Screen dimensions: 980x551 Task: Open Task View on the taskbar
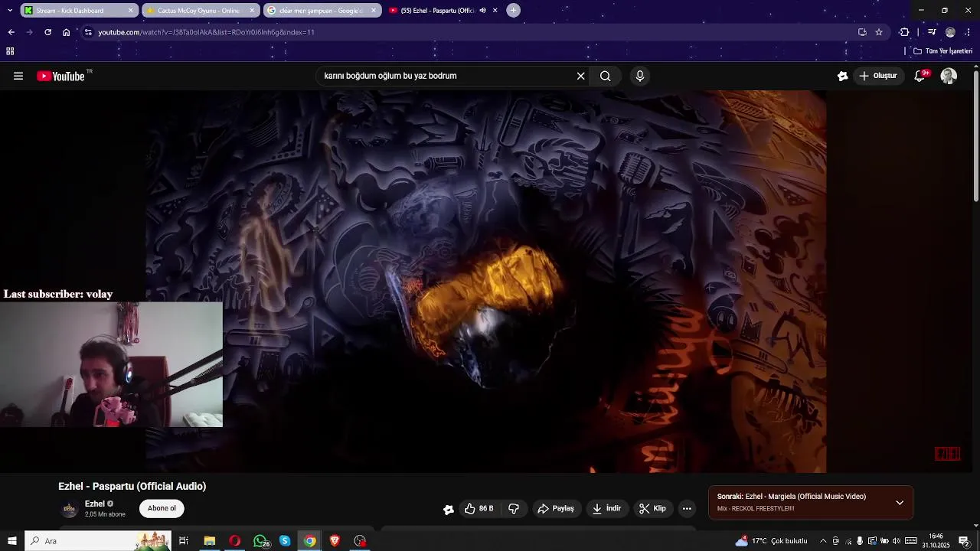coord(184,541)
